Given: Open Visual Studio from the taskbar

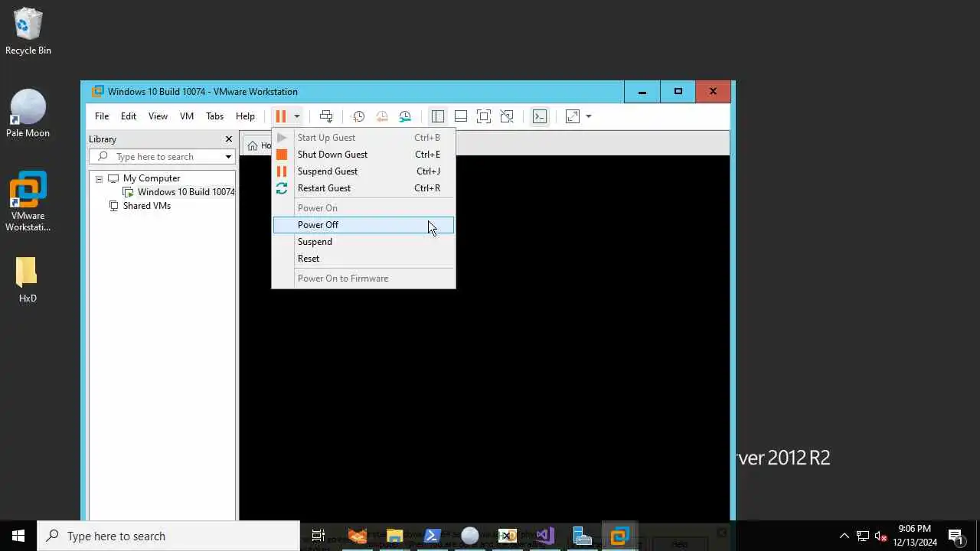Looking at the screenshot, I should pos(544,536).
